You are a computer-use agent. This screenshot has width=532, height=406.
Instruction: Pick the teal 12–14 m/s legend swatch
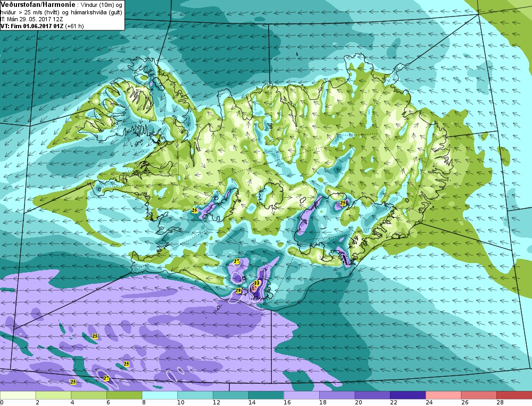click(231, 395)
